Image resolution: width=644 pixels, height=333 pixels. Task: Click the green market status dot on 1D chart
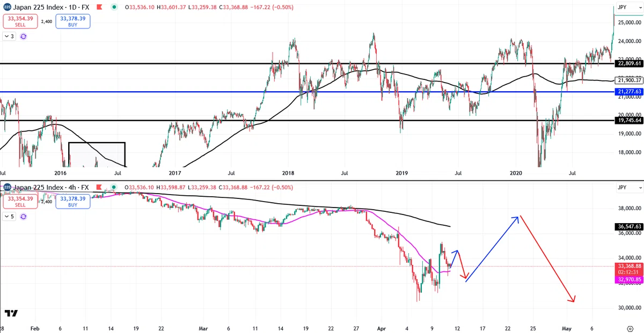tap(114, 8)
